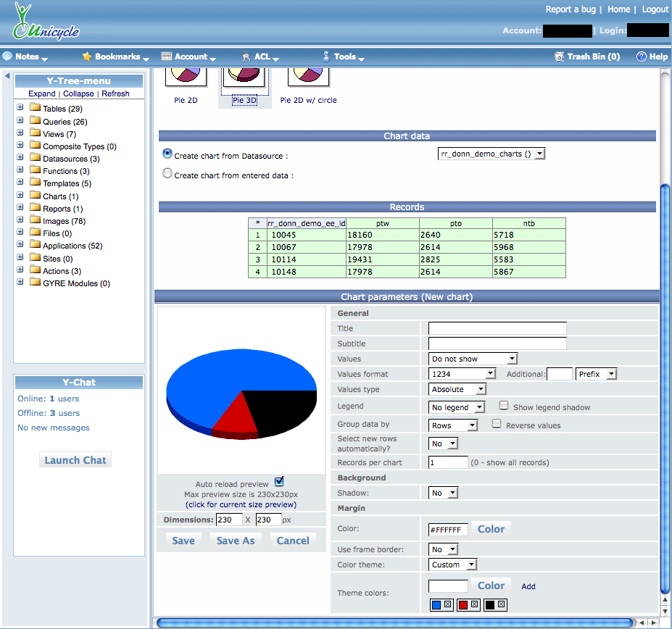
Task: Expand the Queries tree node
Action: [20, 121]
